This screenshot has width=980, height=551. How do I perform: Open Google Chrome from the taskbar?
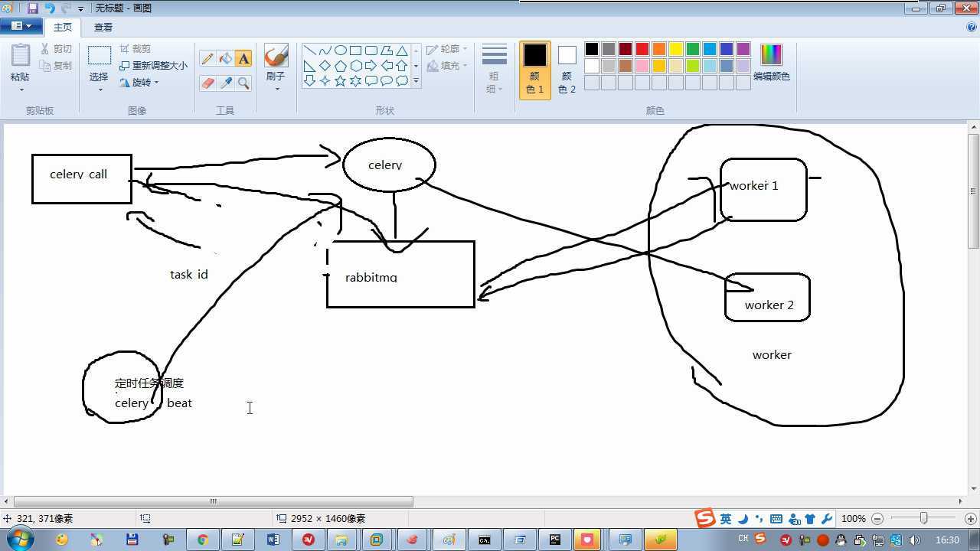pos(202,540)
